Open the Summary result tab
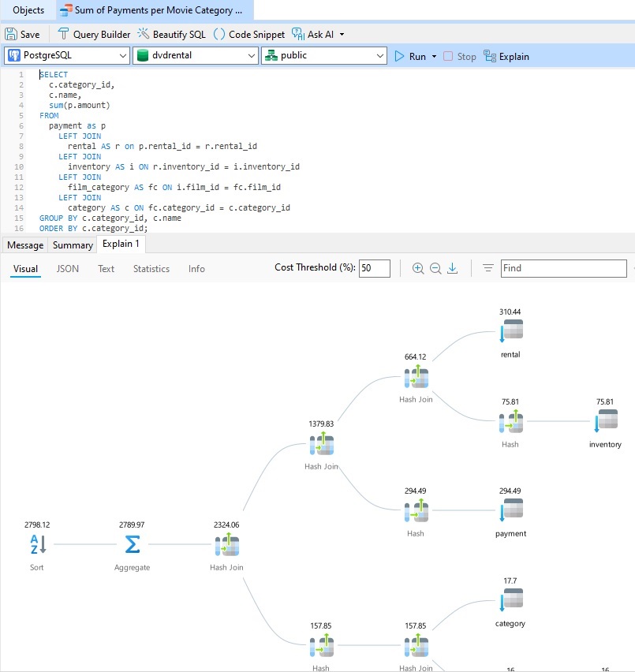Screen dimensions: 635x672 pyautogui.click(x=73, y=245)
